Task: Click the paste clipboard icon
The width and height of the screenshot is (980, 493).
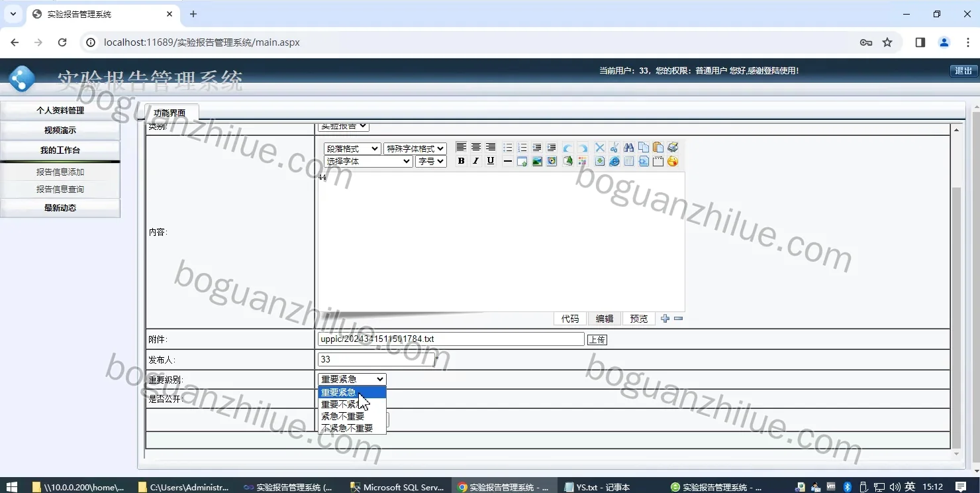Action: click(x=658, y=147)
